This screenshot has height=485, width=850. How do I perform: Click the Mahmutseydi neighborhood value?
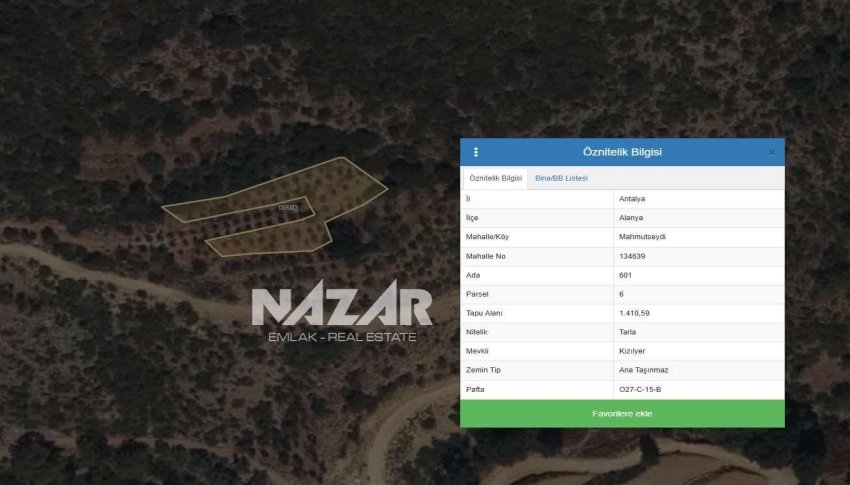point(642,237)
